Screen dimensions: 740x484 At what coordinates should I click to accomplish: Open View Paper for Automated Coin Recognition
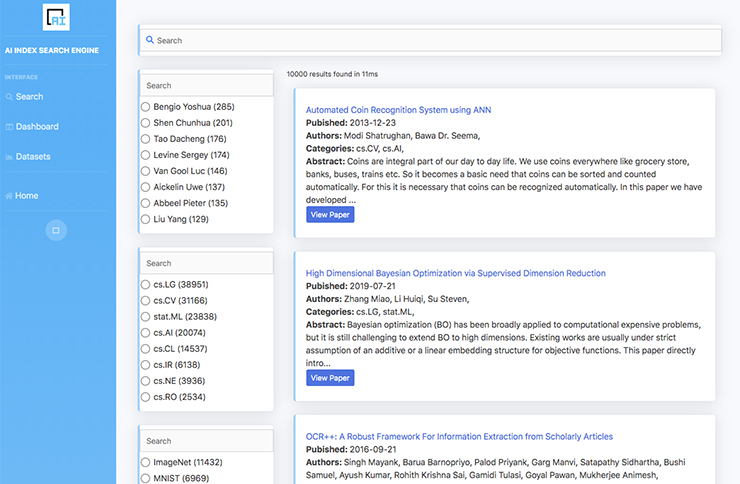tap(330, 215)
